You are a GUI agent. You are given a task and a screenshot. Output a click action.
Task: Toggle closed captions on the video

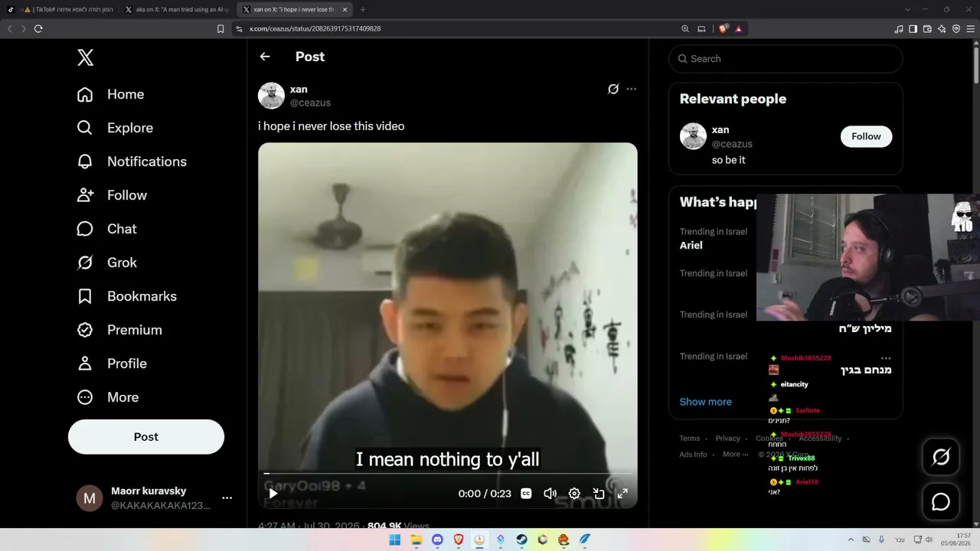[526, 494]
